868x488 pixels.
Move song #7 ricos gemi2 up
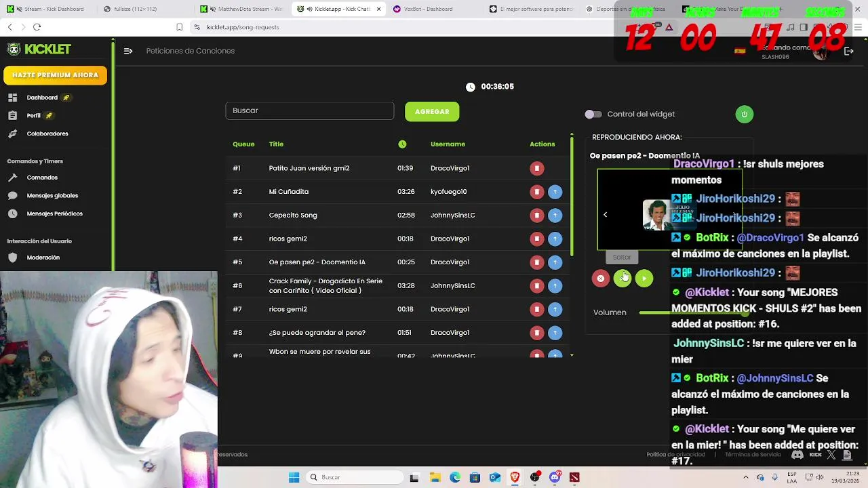pos(555,309)
